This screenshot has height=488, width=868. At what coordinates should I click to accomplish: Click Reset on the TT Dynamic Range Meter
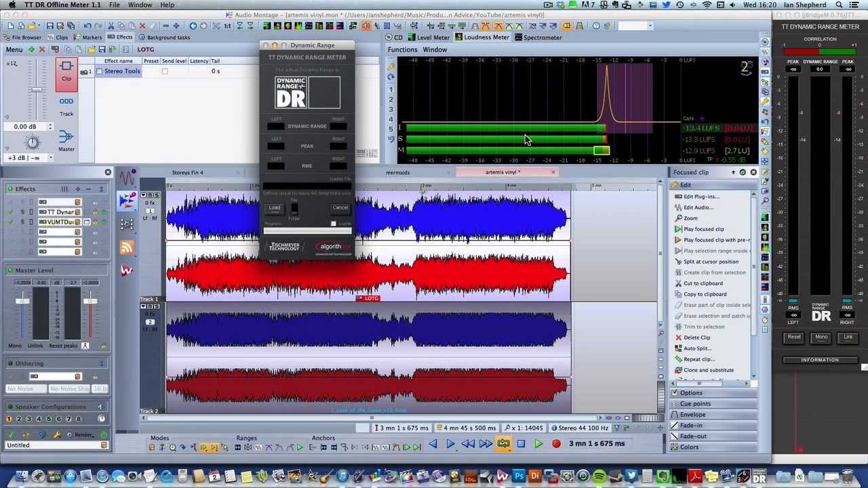[x=794, y=338]
